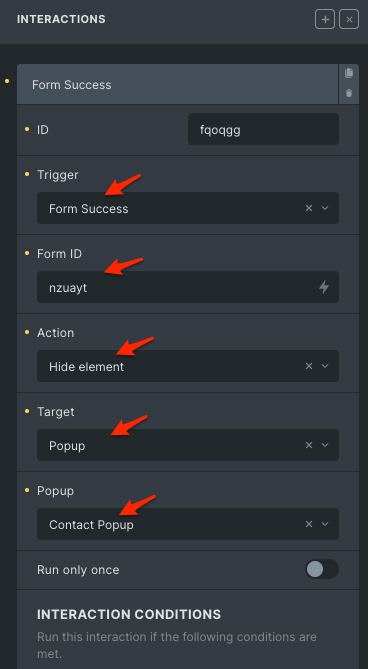Open the Contact Popup dropdown chevron
368x669 pixels.
pyautogui.click(x=325, y=524)
